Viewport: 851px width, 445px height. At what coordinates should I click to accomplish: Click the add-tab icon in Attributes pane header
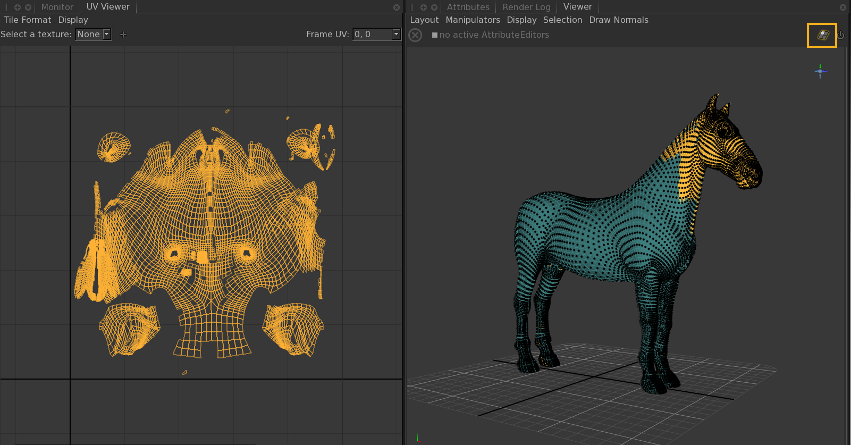tap(423, 7)
